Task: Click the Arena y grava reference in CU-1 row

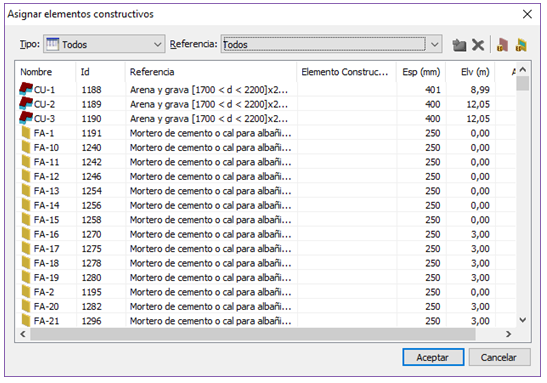Action: tap(209, 90)
